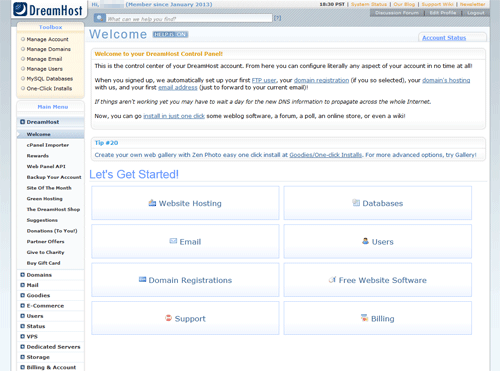Click the Billing icon
The height and width of the screenshot is (371, 500).
pyautogui.click(x=365, y=318)
